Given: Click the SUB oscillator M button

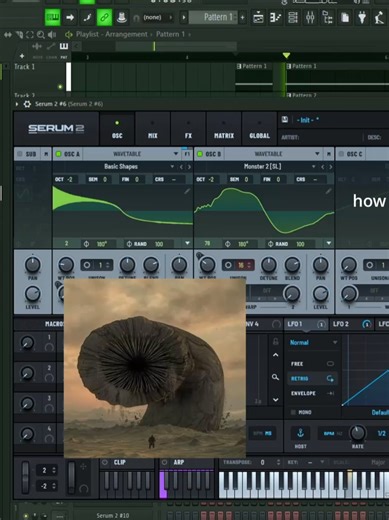Looking at the screenshot, I should click(x=46, y=154).
